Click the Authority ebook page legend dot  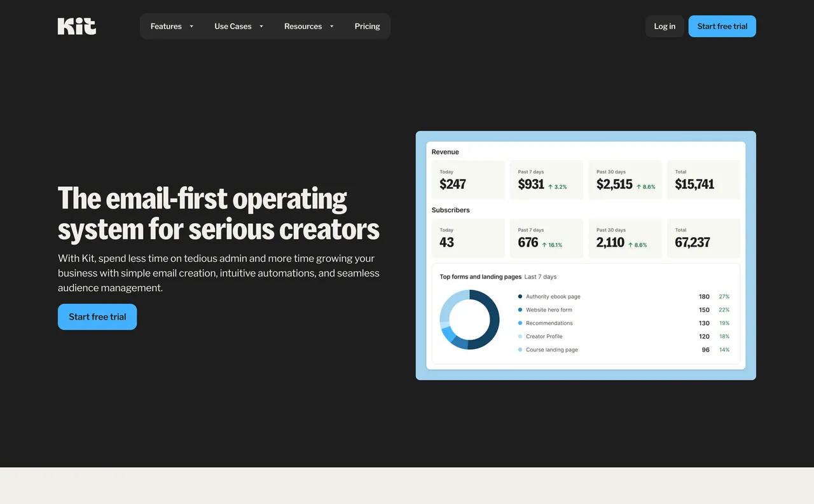(x=520, y=296)
